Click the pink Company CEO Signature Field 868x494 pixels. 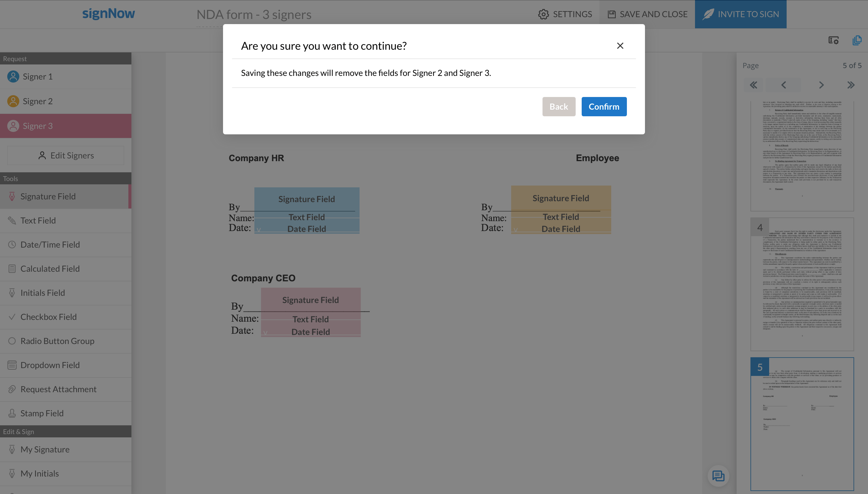pos(310,300)
